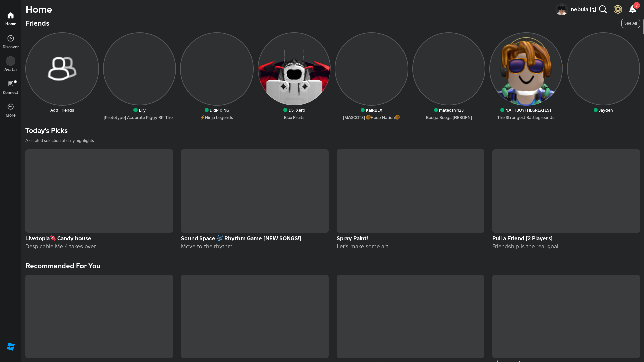Click the Pull a Friend [2 Players] title

pos(523,238)
